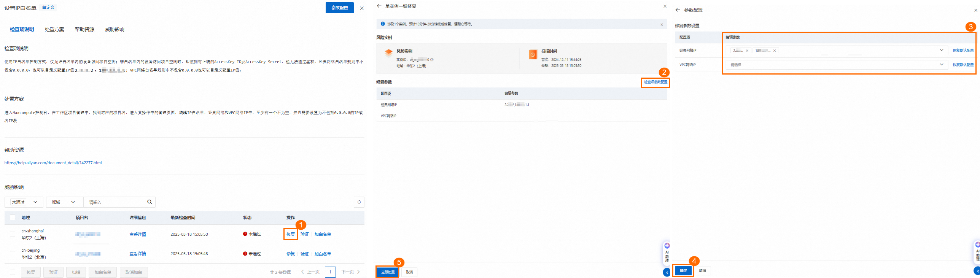This screenshot has height=278, width=980.
Task: Click the next page arrow after 下一页
Action: click(x=358, y=272)
